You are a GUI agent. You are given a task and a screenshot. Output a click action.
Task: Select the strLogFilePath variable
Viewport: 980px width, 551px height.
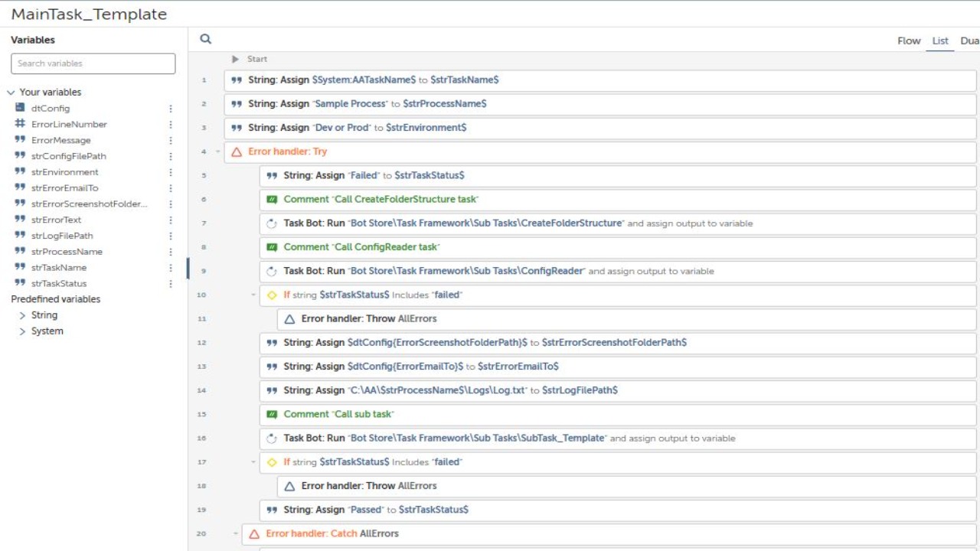[x=62, y=236]
